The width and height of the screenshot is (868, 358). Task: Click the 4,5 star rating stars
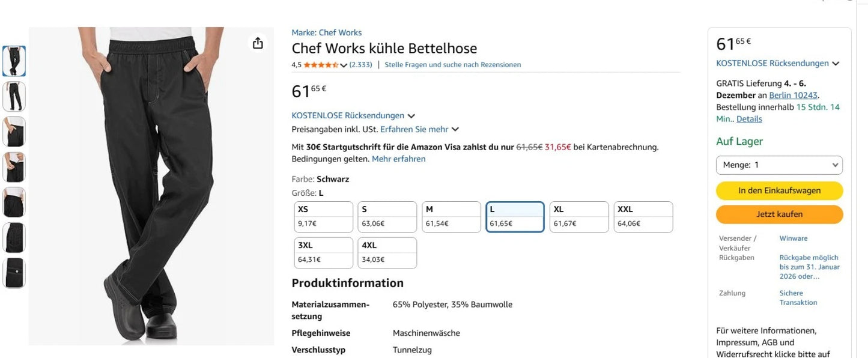coord(320,64)
